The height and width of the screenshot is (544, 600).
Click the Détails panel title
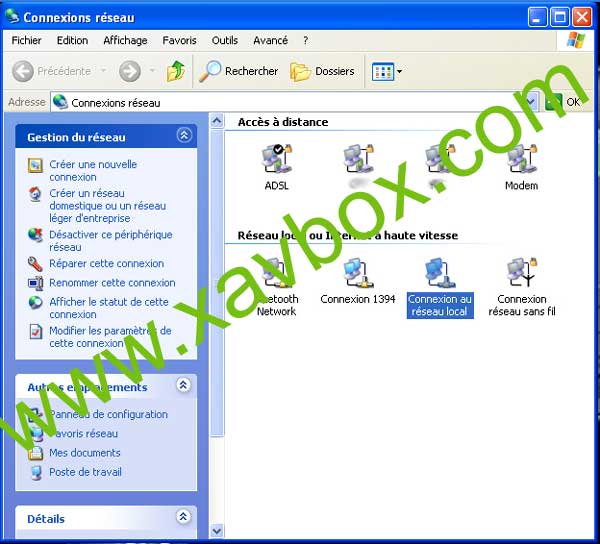pos(46,519)
